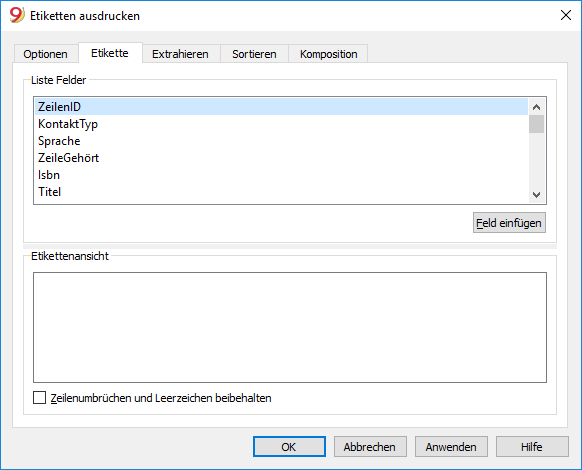Viewport: 582px width, 470px height.
Task: Select ZeilenID in the field list
Action: tap(282, 107)
